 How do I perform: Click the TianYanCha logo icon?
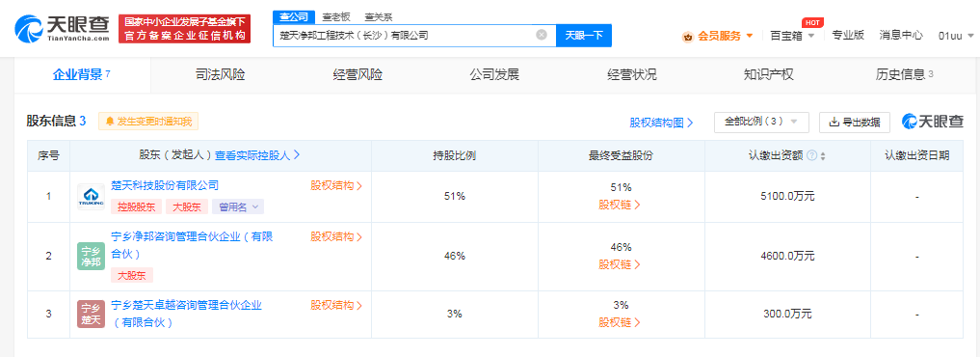(x=28, y=29)
